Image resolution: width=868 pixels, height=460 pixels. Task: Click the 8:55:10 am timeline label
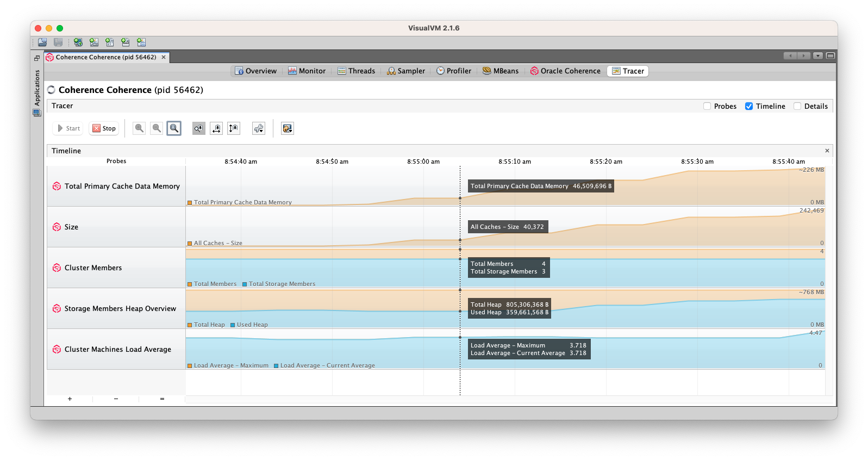click(x=515, y=161)
